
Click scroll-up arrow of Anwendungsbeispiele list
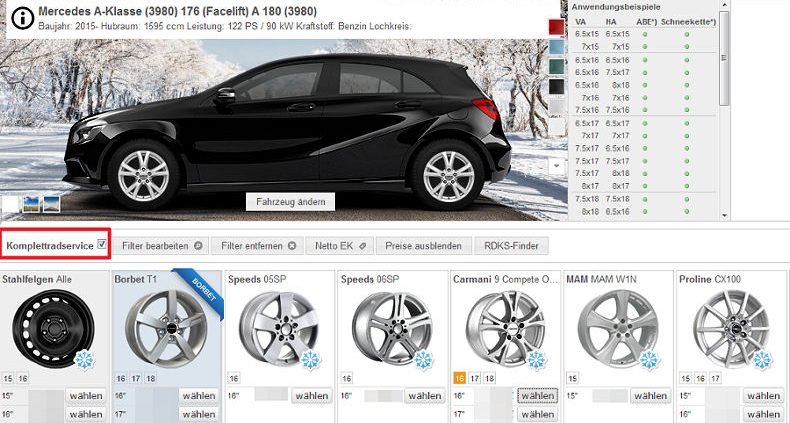[725, 6]
